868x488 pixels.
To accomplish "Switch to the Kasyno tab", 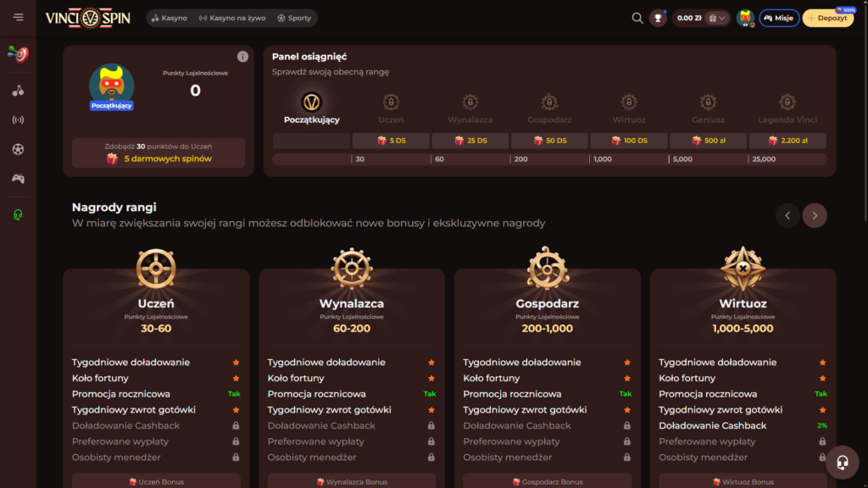I will [x=169, y=18].
